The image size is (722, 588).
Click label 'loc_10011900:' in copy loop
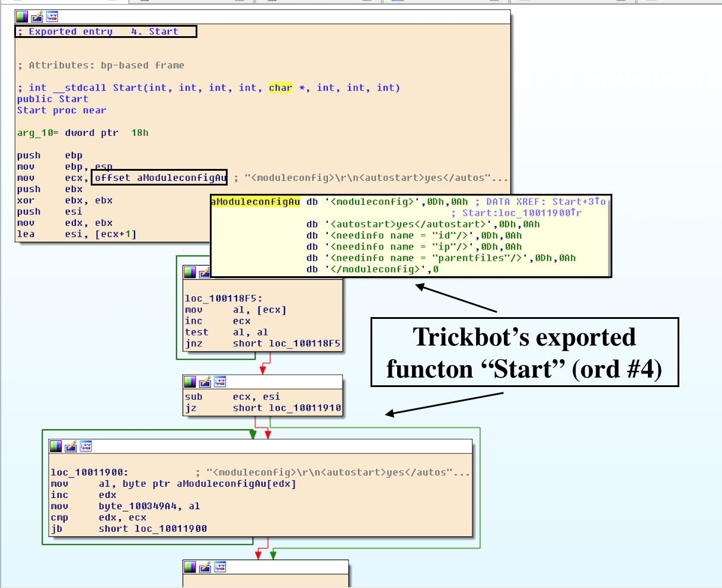(x=90, y=472)
